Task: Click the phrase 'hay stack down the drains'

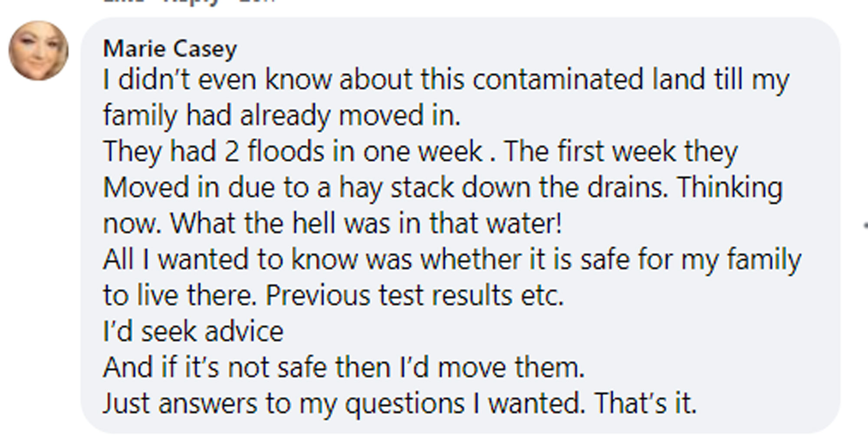Action: click(x=503, y=188)
